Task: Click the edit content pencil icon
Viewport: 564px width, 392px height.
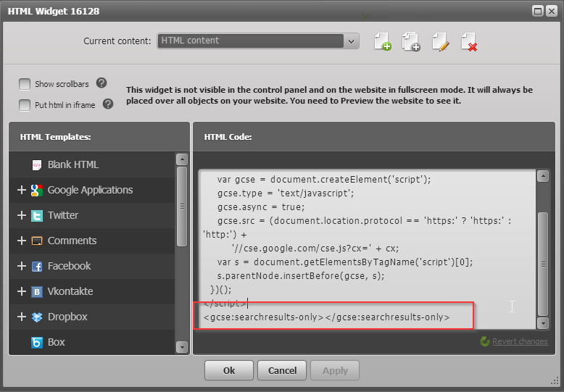Action: (x=441, y=42)
